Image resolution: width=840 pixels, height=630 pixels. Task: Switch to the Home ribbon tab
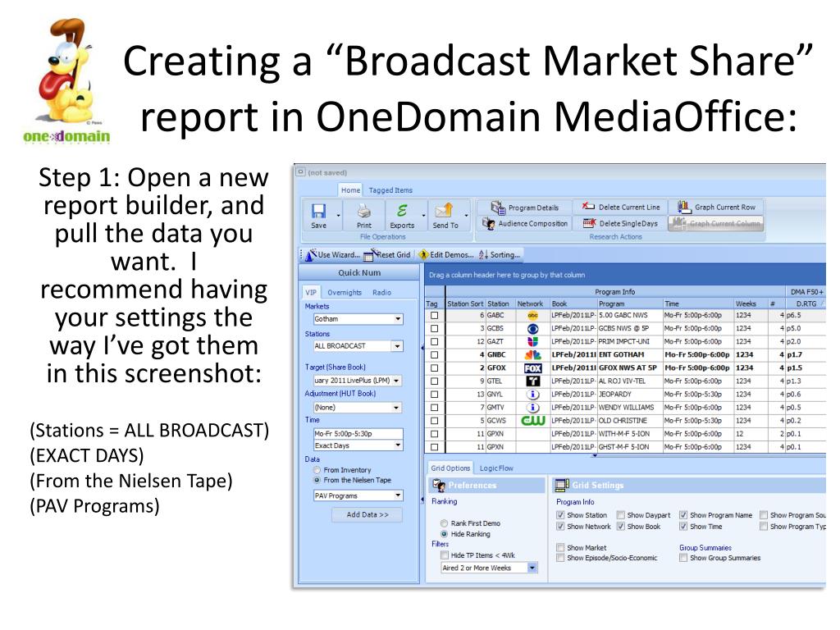[x=350, y=190]
